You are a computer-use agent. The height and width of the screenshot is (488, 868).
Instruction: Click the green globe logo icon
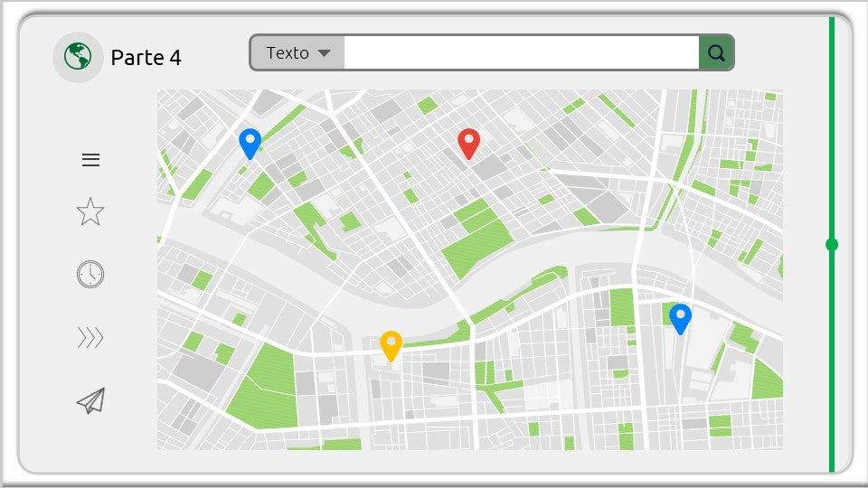point(78,57)
